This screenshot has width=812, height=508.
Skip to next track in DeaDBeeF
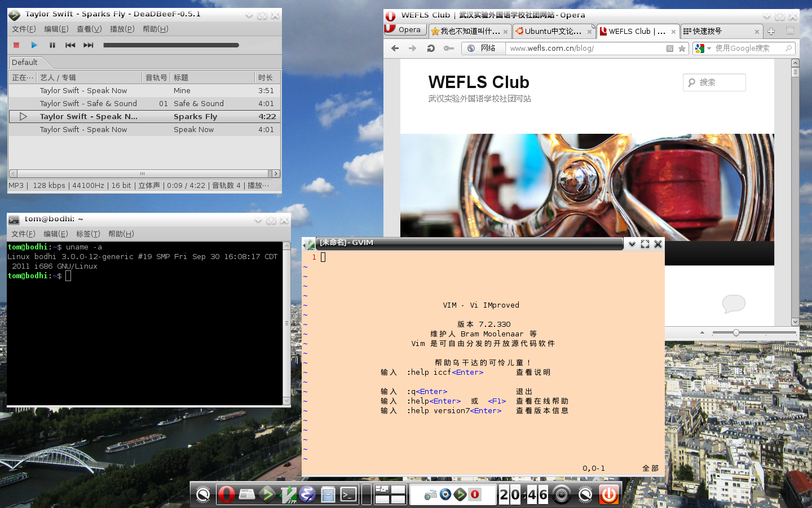coord(89,45)
